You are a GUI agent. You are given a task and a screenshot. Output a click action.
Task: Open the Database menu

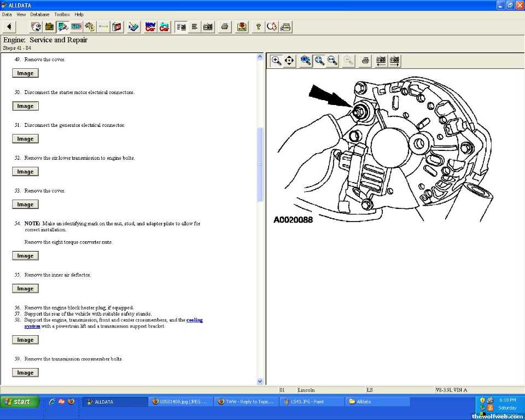click(x=39, y=14)
